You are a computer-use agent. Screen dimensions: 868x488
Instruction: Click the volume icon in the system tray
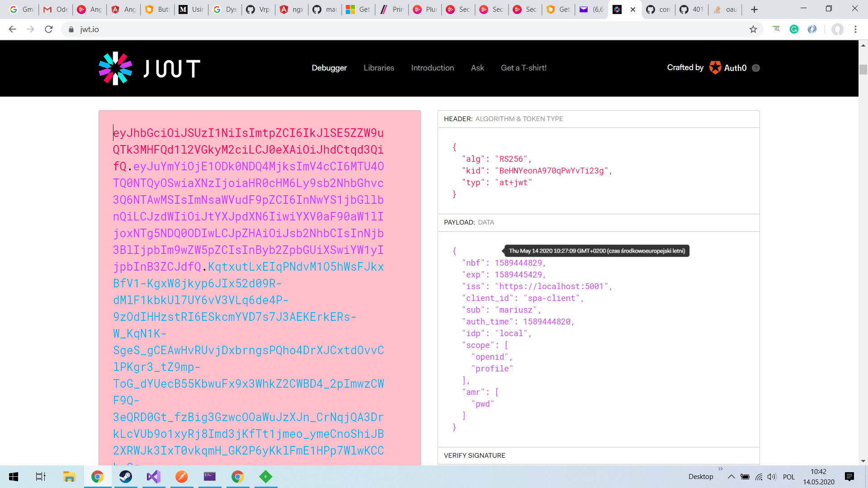[771, 476]
